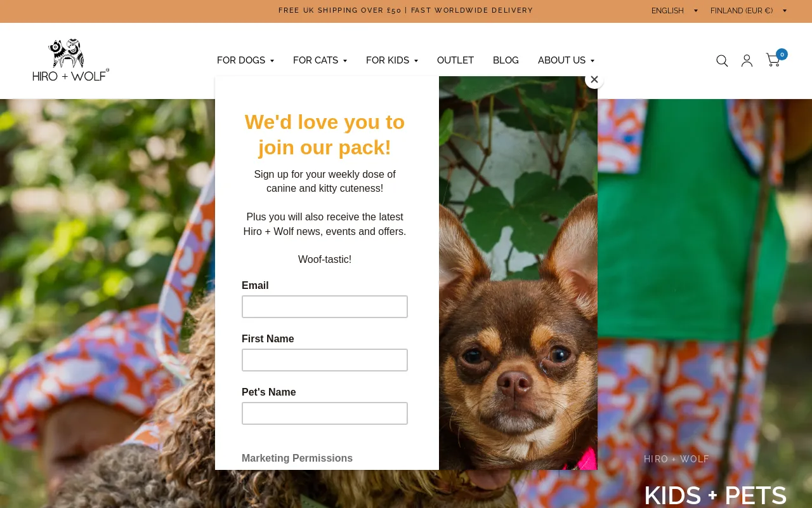
Task: Open the shopping cart icon
Action: coord(773,60)
